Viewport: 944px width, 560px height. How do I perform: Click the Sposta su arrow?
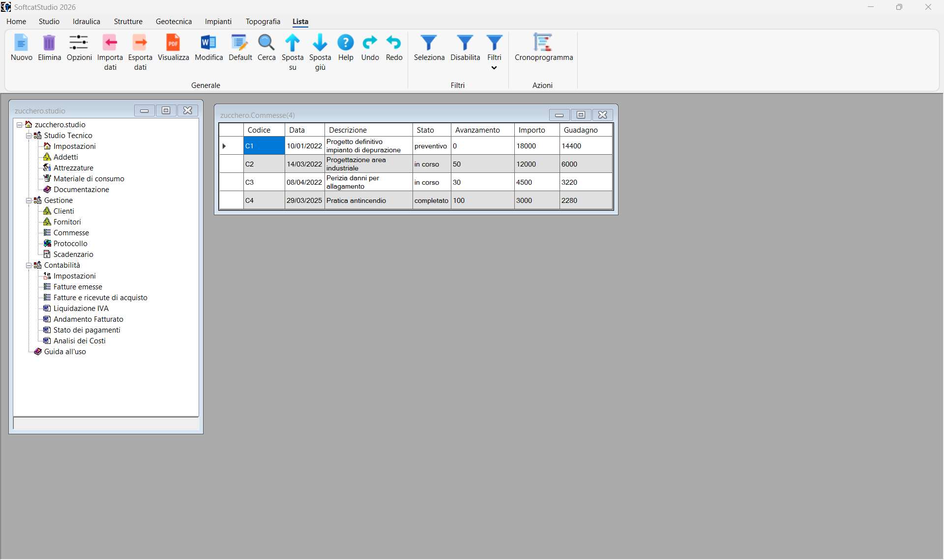293,43
